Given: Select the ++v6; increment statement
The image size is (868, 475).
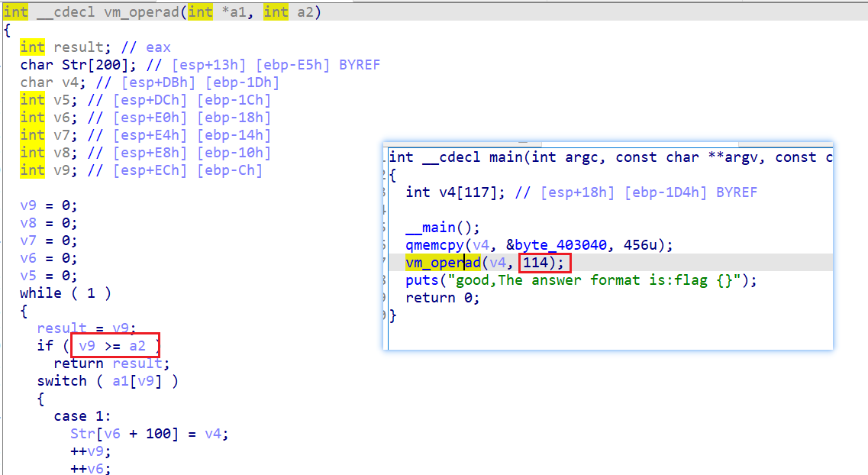Looking at the screenshot, I should (90, 468).
